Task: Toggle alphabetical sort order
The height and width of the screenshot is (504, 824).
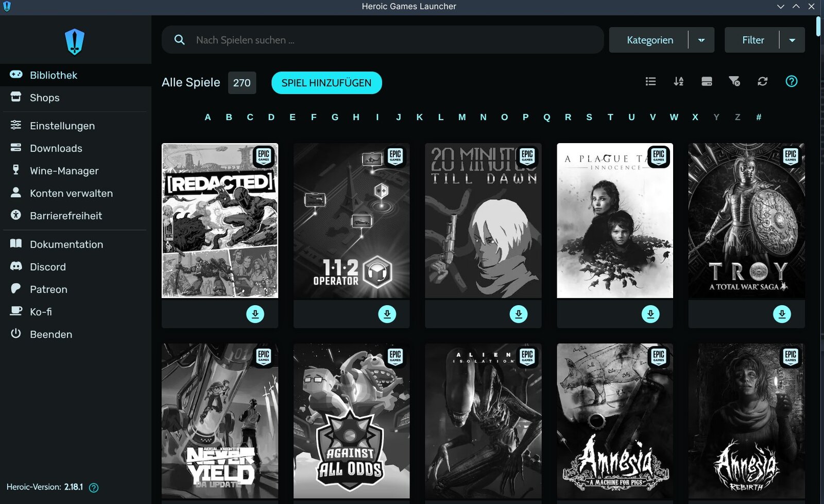Action: (678, 81)
